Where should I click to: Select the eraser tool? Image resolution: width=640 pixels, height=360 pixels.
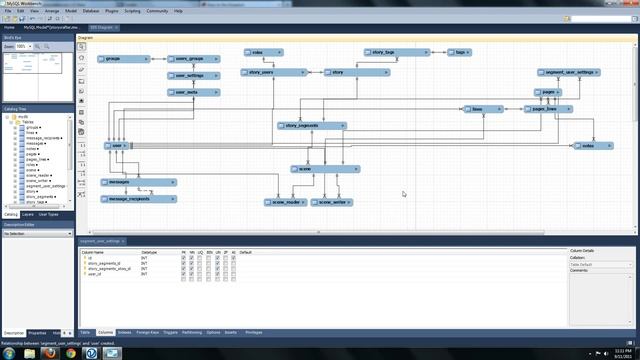pyautogui.click(x=82, y=69)
